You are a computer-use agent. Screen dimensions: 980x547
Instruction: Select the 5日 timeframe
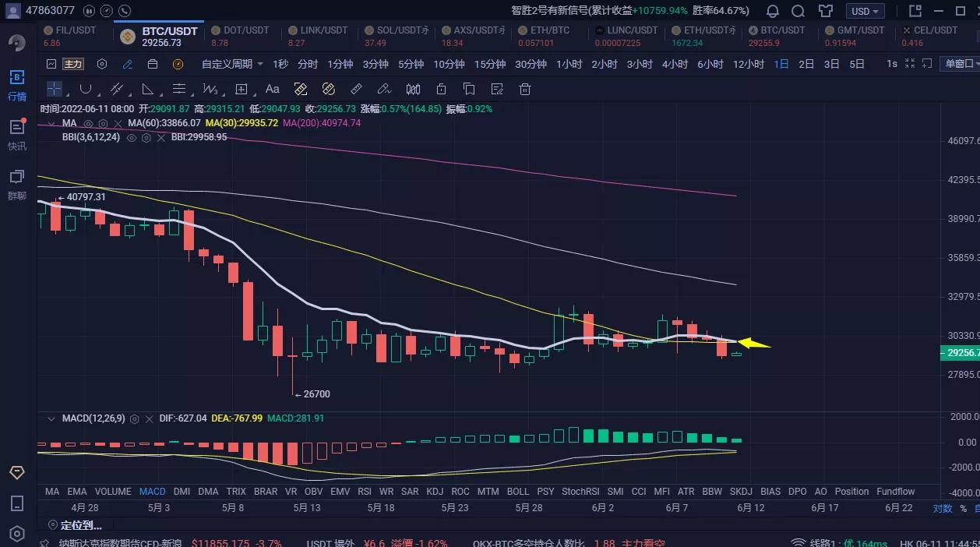coord(857,64)
